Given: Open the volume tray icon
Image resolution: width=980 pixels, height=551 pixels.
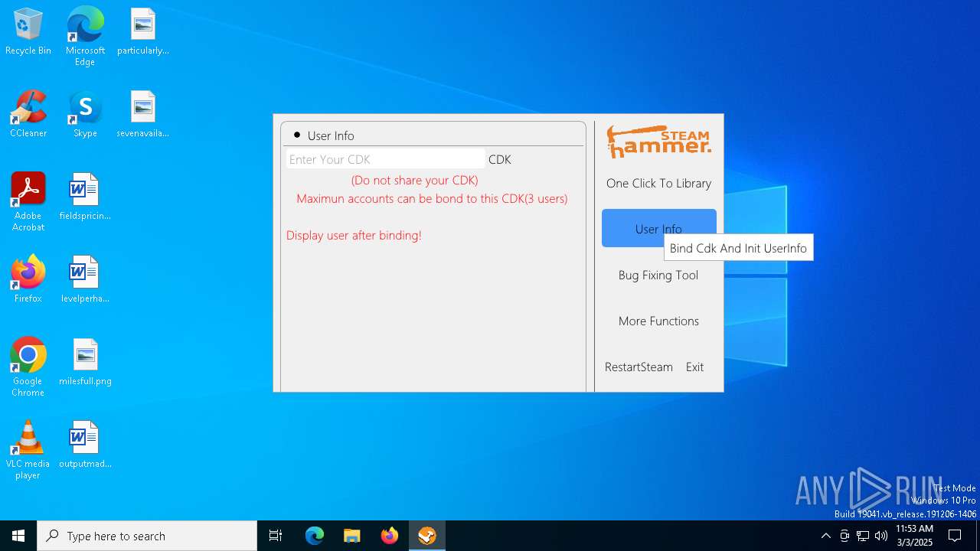Looking at the screenshot, I should (881, 536).
